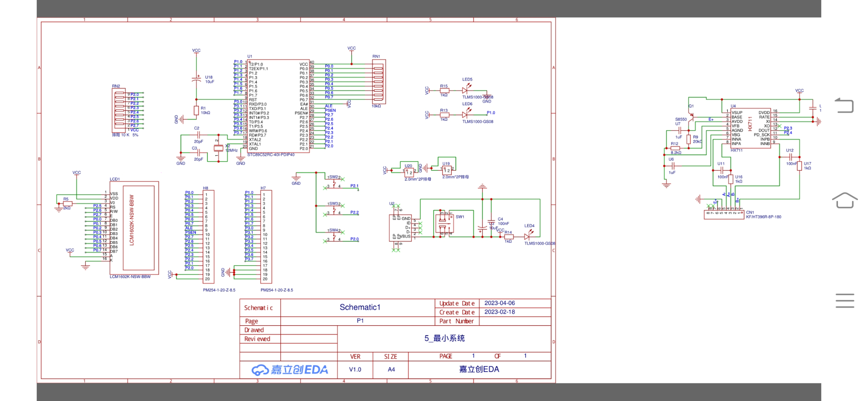Select the H8 header designator
The image size is (868, 401).
(205, 188)
